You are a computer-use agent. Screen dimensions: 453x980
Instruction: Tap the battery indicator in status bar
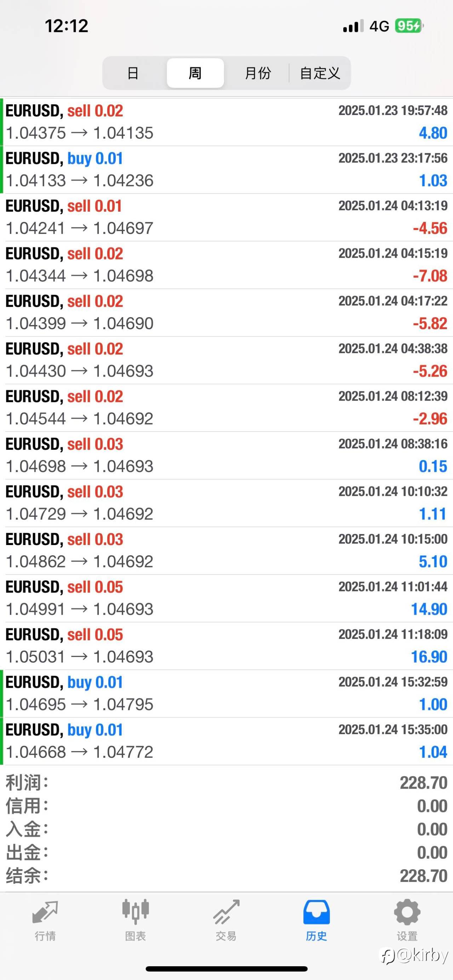[408, 26]
